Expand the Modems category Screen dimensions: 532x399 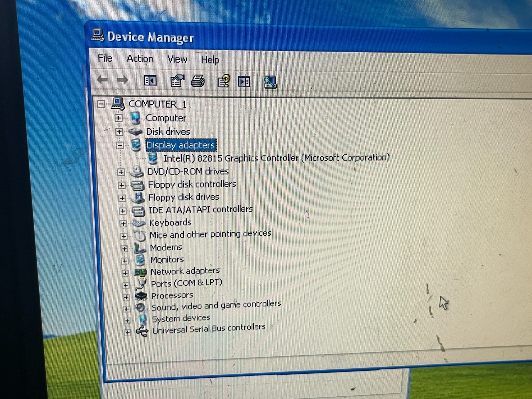click(x=124, y=248)
